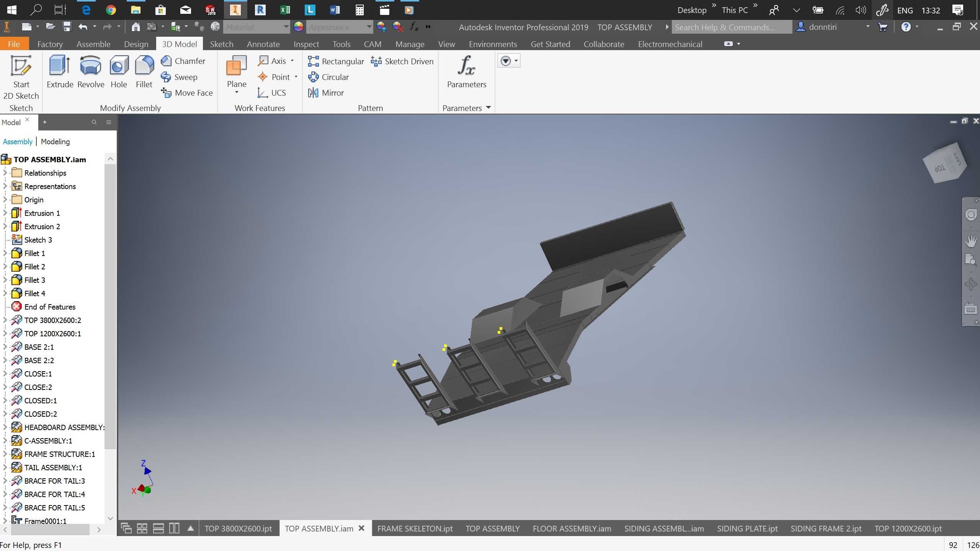The image size is (980, 551).
Task: Click the browser search magnifier icon
Action: coord(94,122)
